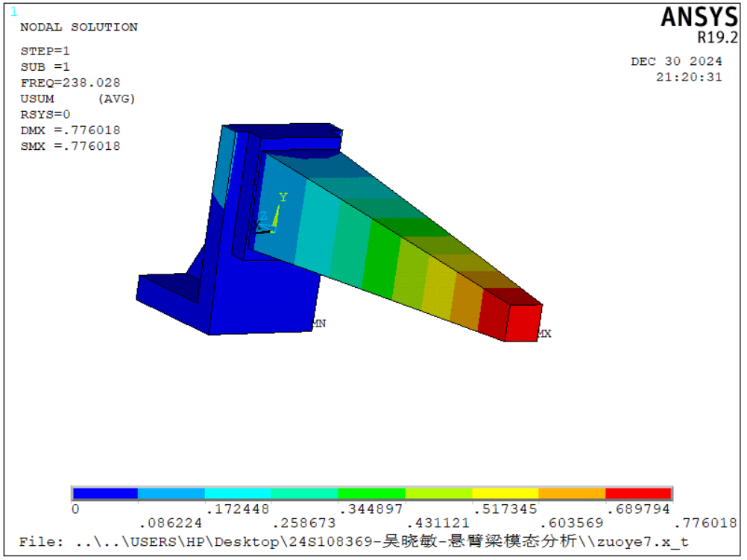Click the legend value .517345
The height and width of the screenshot is (560, 747).
click(x=505, y=509)
